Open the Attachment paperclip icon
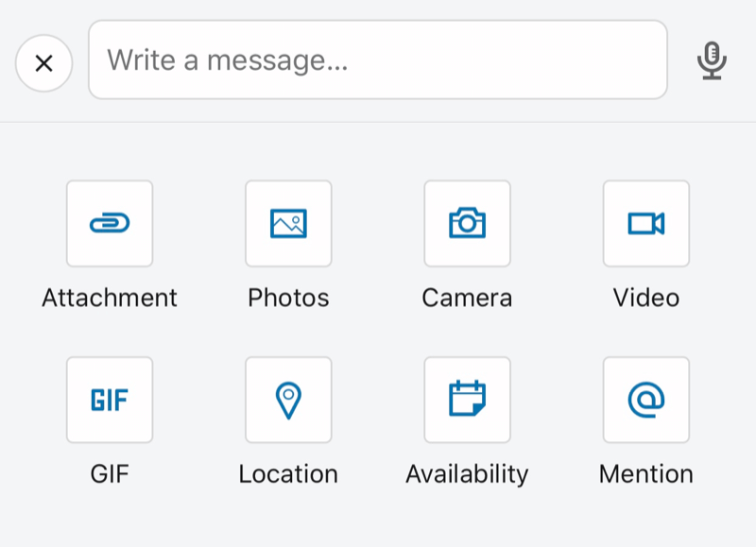Image resolution: width=756 pixels, height=547 pixels. click(110, 224)
